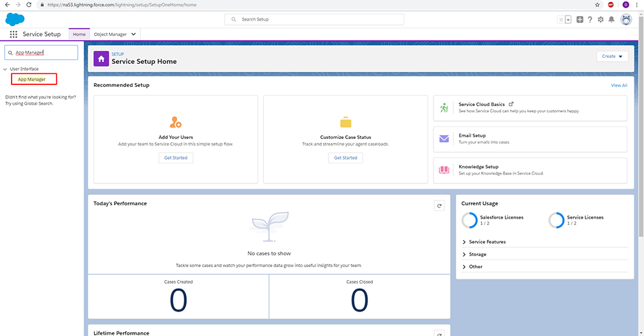Open Chrome's three-dot menu
The width and height of the screenshot is (644, 336).
point(637,5)
